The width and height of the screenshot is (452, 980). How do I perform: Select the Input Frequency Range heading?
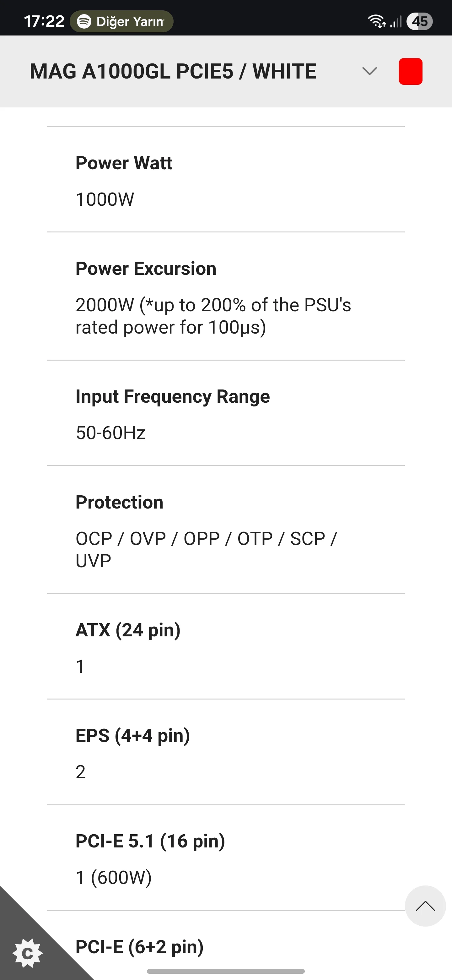point(173,396)
